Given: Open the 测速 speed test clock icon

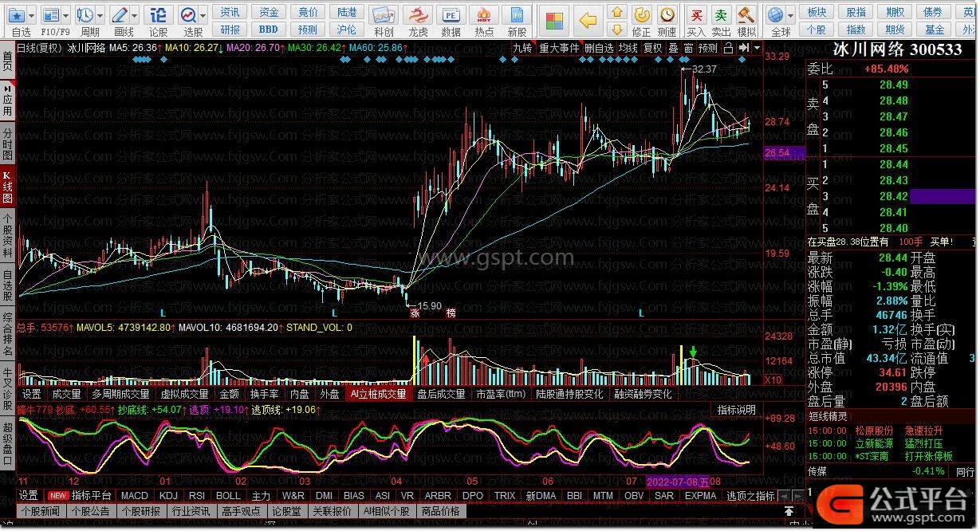Looking at the screenshot, I should [x=667, y=14].
